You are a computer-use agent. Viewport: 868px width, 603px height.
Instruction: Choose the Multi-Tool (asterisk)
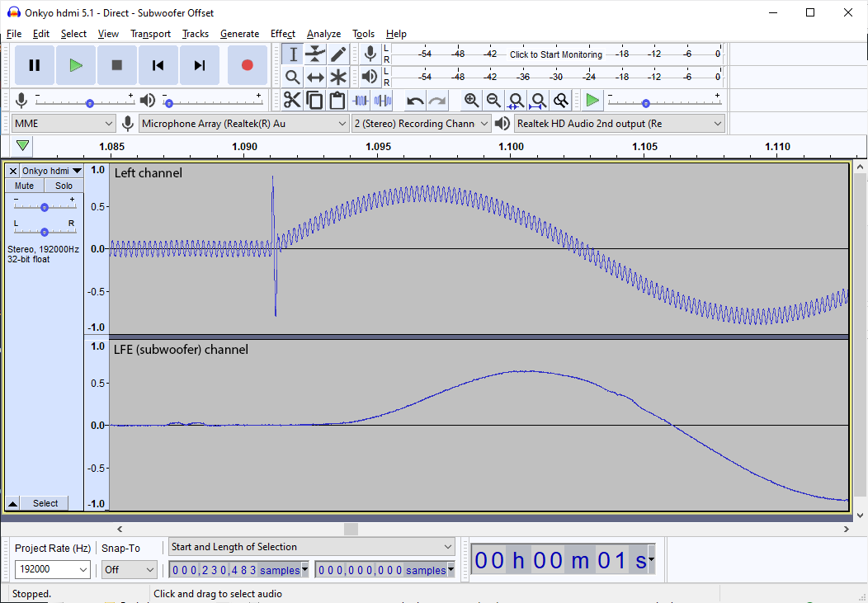(338, 77)
